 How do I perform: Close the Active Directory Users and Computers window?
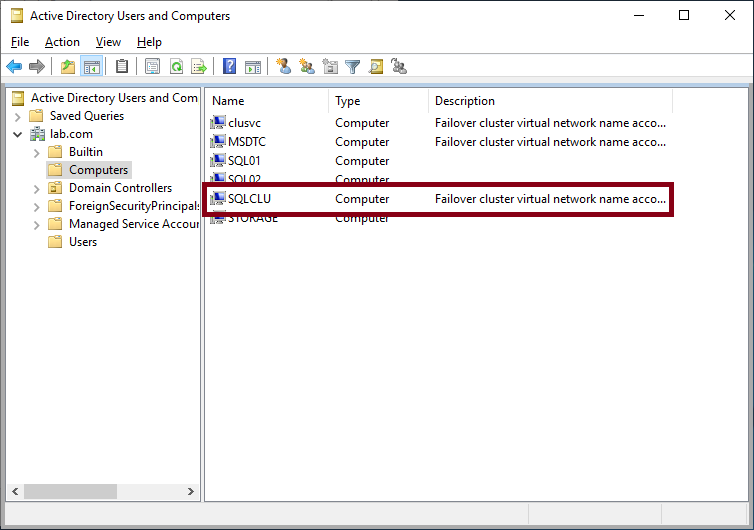[x=729, y=15]
